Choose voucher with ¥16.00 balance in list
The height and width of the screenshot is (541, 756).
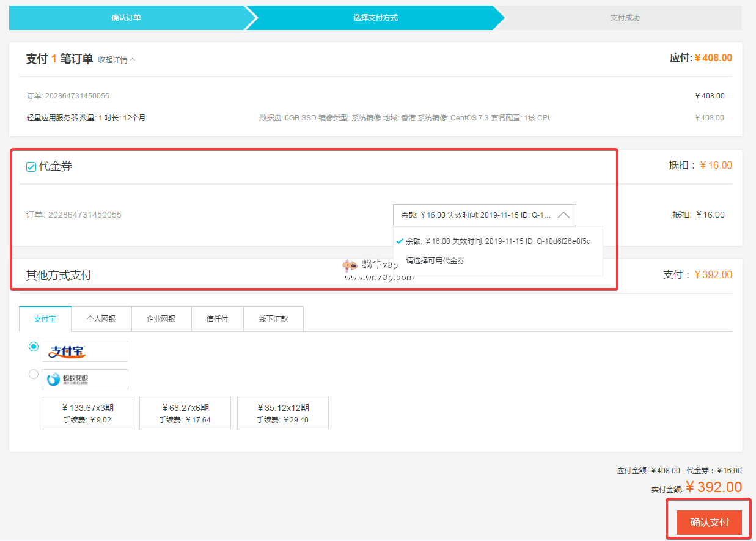pos(497,241)
